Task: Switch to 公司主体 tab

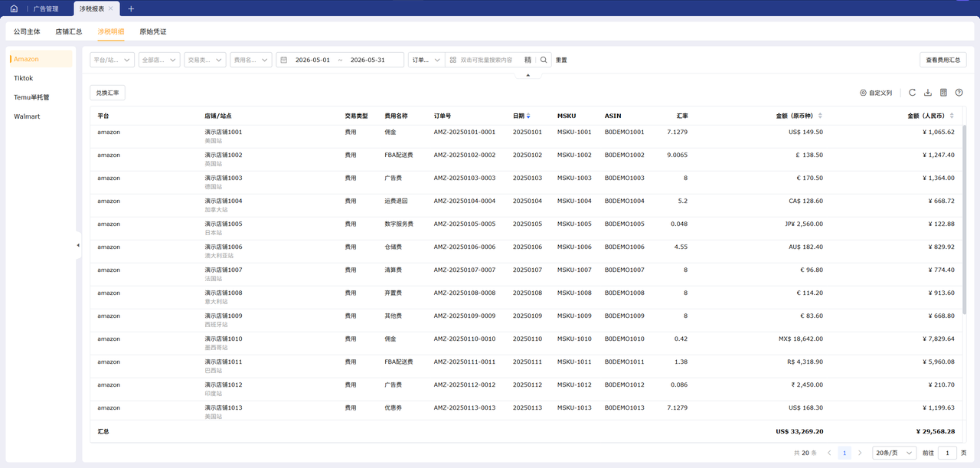Action: [x=27, y=32]
